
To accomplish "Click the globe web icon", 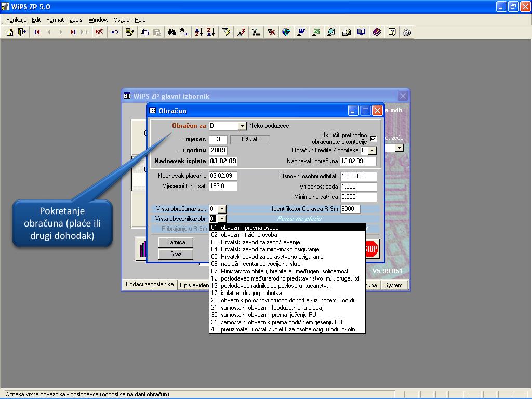I will coord(286,32).
